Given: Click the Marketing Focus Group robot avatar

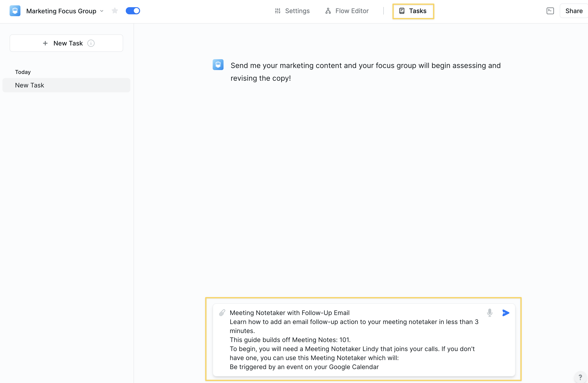Looking at the screenshot, I should pyautogui.click(x=15, y=11).
